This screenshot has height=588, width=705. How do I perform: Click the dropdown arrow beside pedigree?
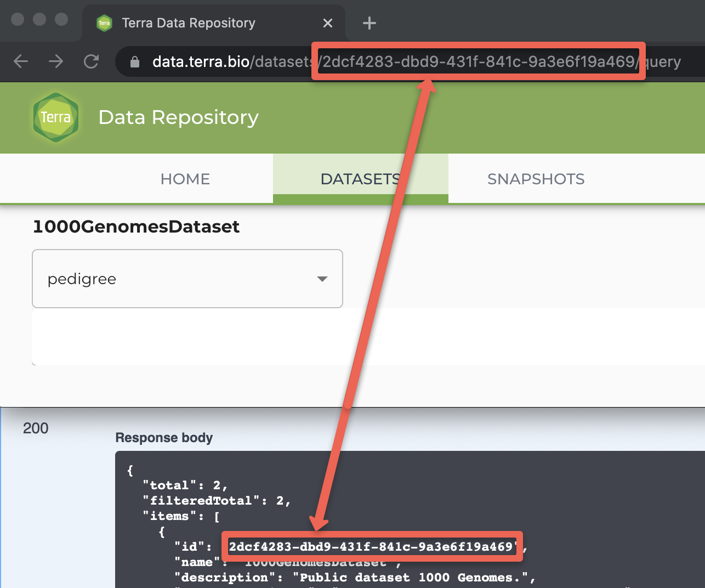coord(322,279)
